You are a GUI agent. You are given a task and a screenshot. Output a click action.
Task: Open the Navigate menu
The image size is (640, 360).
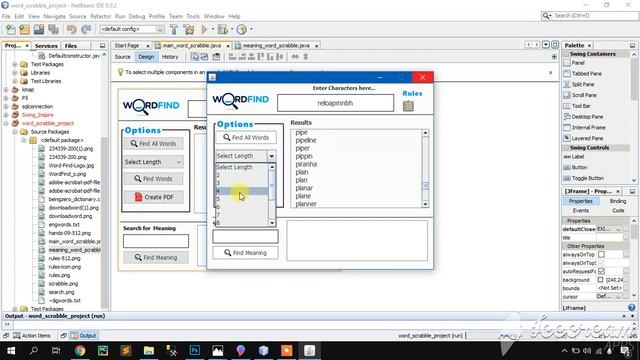pyautogui.click(x=55, y=16)
